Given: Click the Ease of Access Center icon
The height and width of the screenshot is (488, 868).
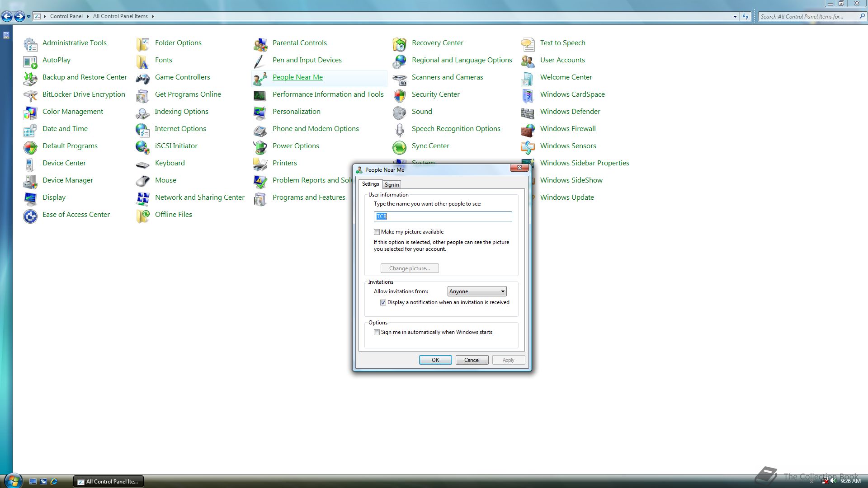Looking at the screenshot, I should tap(30, 216).
